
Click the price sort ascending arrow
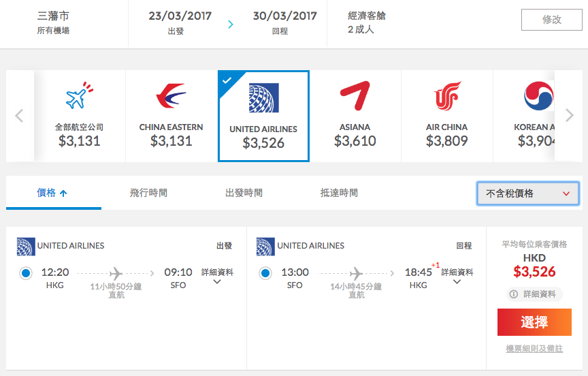pos(63,193)
